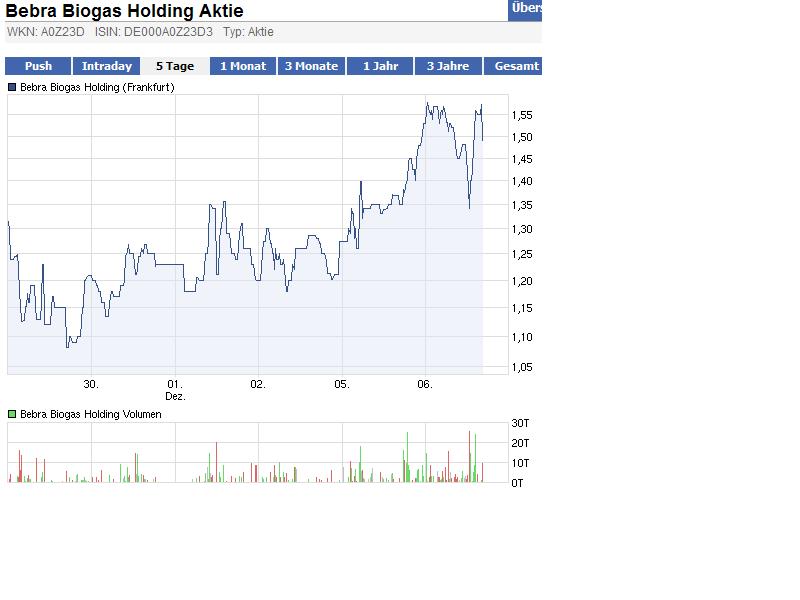Click the 1,15 price axis label
The width and height of the screenshot is (800, 600).
pyautogui.click(x=522, y=309)
